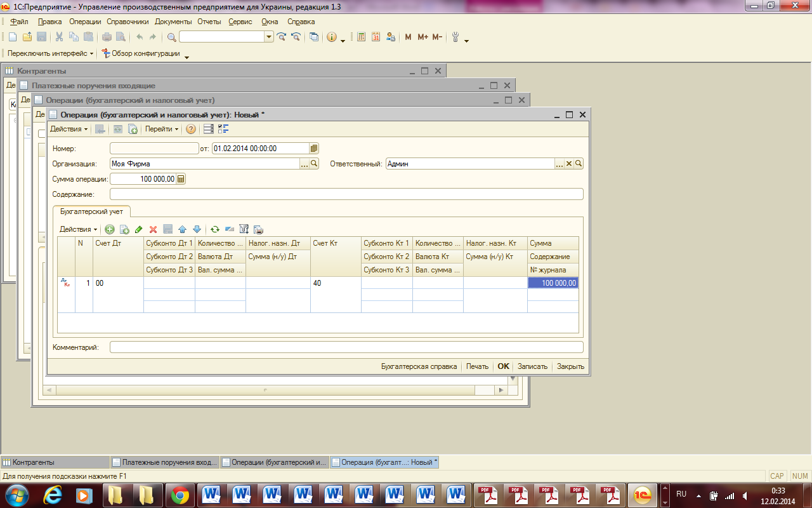The height and width of the screenshot is (508, 812).
Task: Open the calculator icon in main toolbar
Action: (361, 37)
